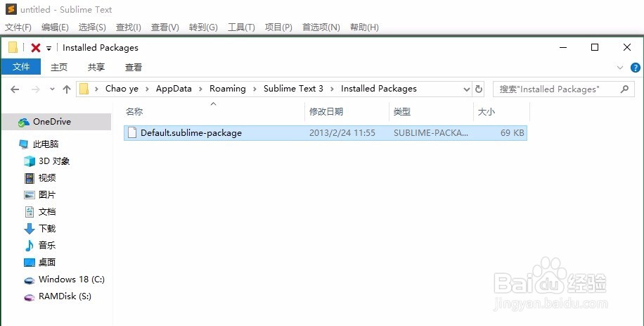644x326 pixels.
Task: Go back with the left arrow
Action: [15, 89]
